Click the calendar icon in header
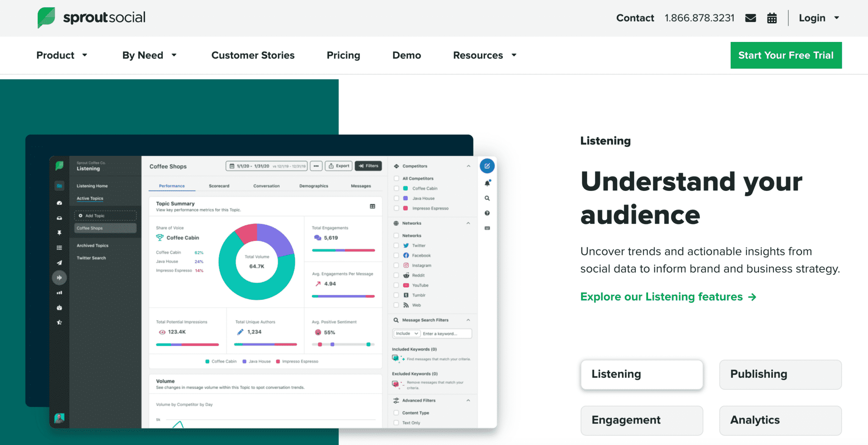 (x=772, y=18)
